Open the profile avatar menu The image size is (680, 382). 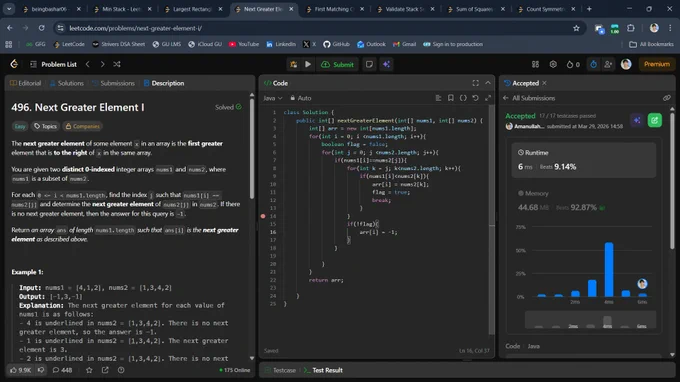point(626,64)
